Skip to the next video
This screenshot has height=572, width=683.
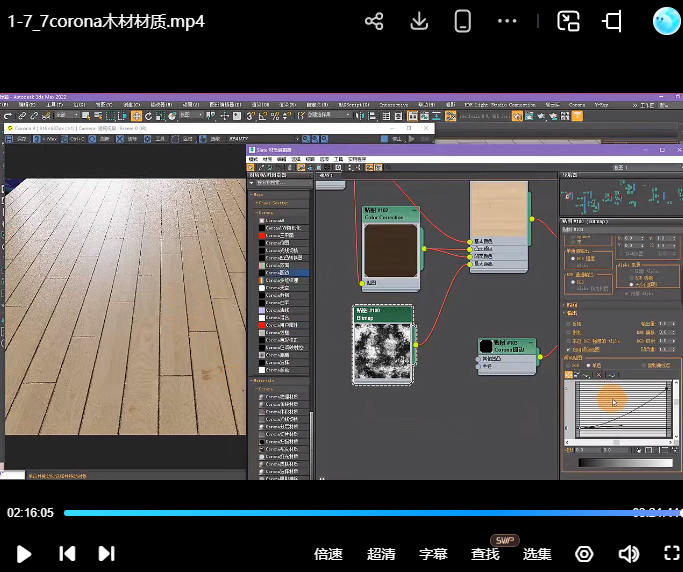coord(106,553)
